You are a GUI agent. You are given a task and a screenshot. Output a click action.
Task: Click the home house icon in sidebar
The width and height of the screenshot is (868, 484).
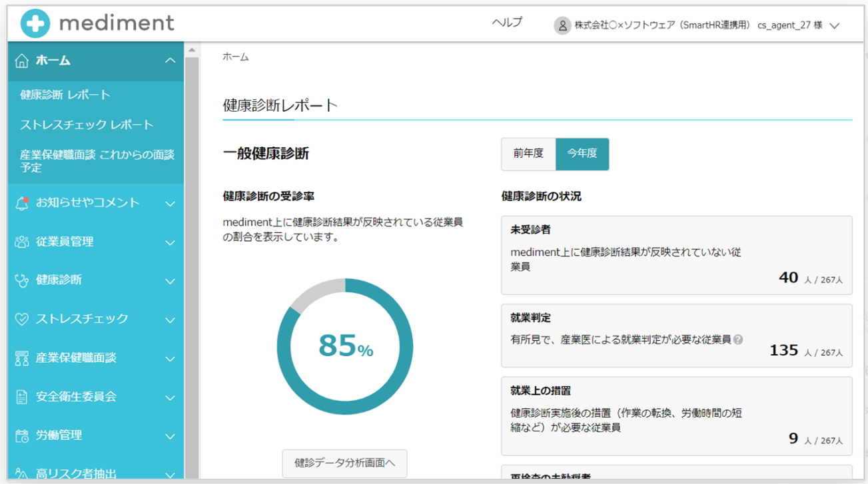click(22, 61)
